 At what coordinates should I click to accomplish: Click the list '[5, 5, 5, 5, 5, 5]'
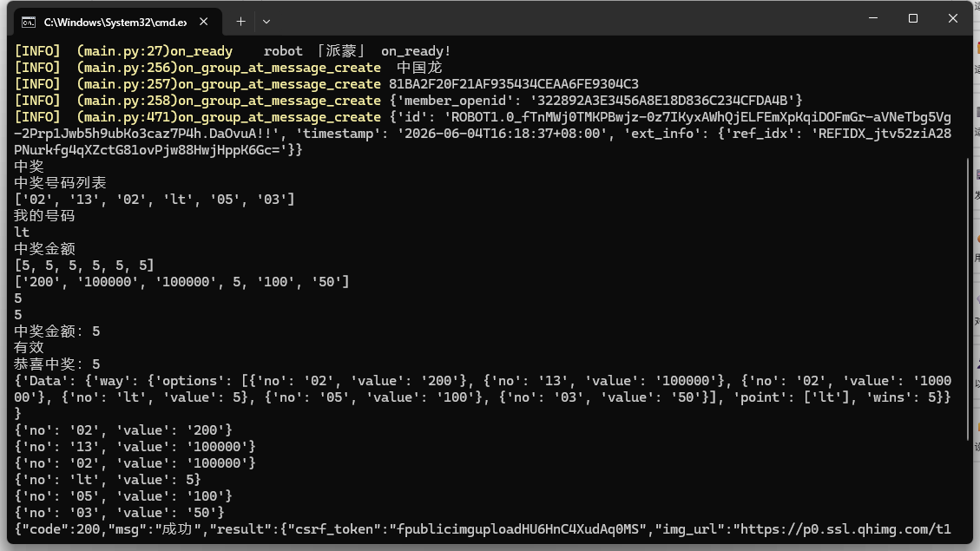pyautogui.click(x=84, y=266)
